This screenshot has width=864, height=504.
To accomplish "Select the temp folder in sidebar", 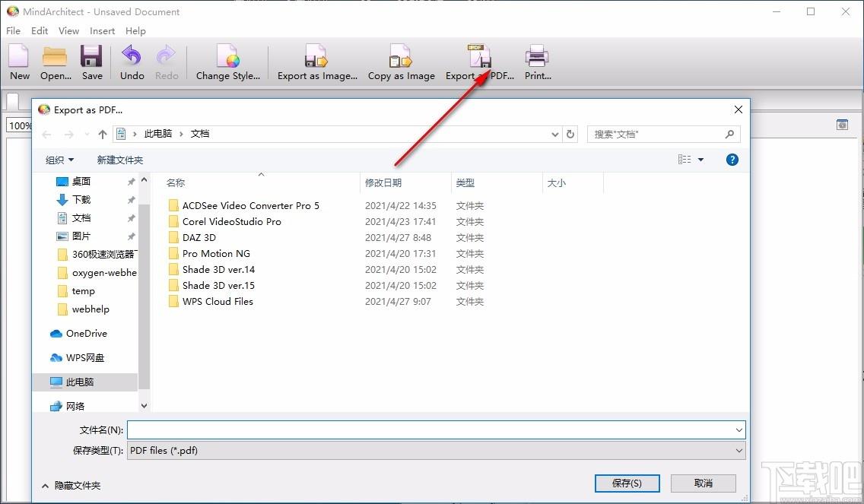I will tap(76, 290).
